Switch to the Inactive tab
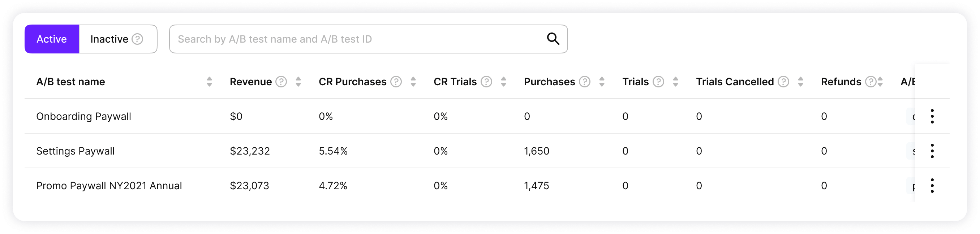Screen dimensions: 980x234 click(x=118, y=39)
